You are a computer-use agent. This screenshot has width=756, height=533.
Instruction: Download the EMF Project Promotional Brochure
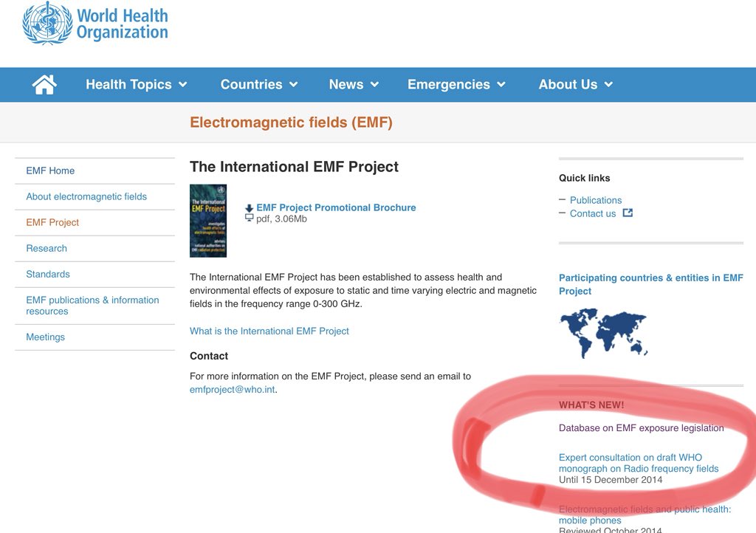click(x=336, y=207)
